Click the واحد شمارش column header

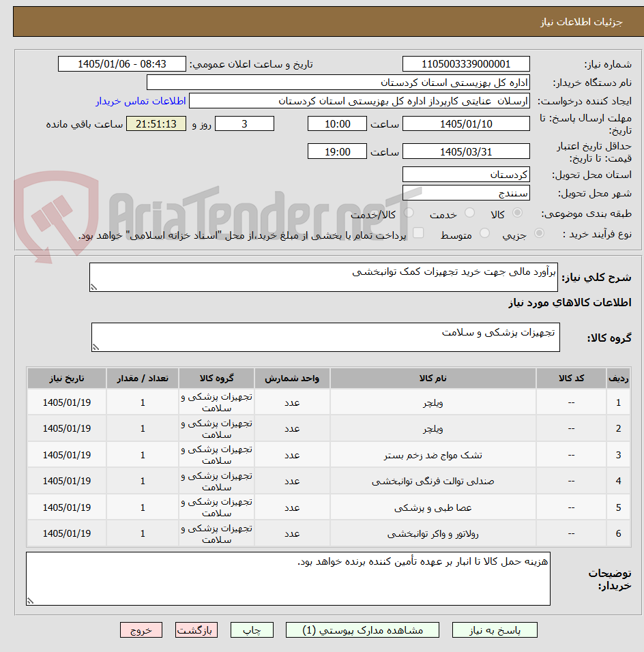point(292,378)
